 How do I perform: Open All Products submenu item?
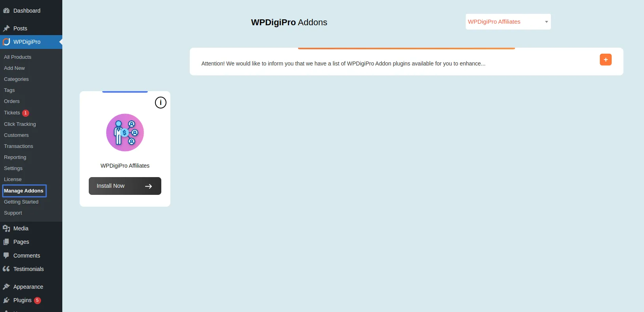point(18,57)
